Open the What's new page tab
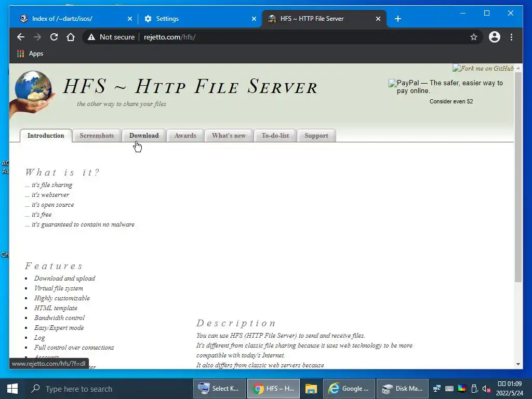This screenshot has height=399, width=532. tap(229, 136)
